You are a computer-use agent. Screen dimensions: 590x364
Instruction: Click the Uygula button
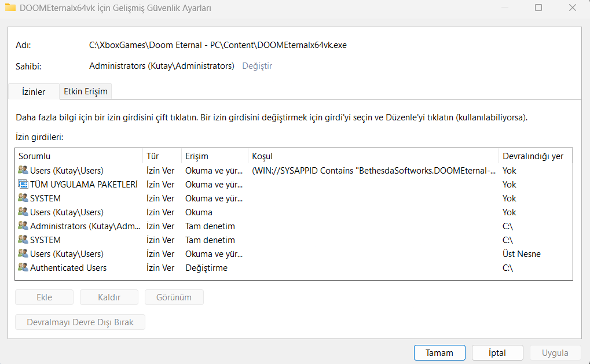tap(555, 353)
